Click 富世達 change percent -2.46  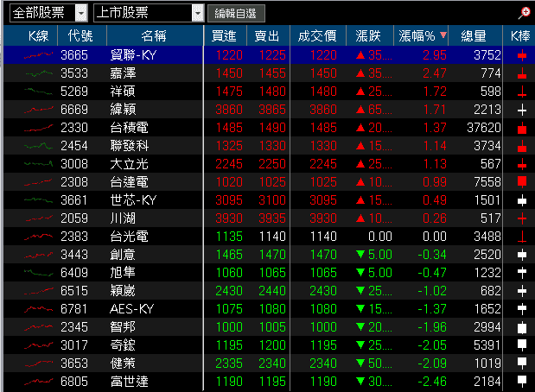click(x=432, y=382)
